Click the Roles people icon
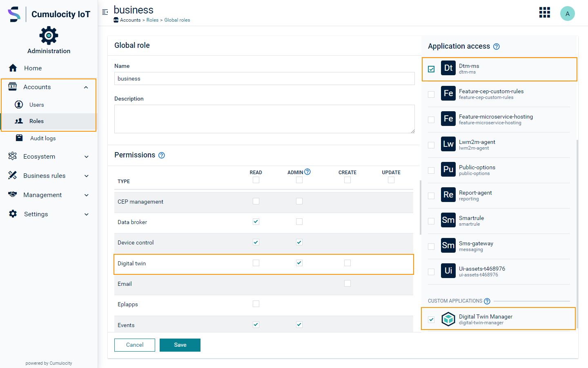The height and width of the screenshot is (368, 588). click(19, 121)
